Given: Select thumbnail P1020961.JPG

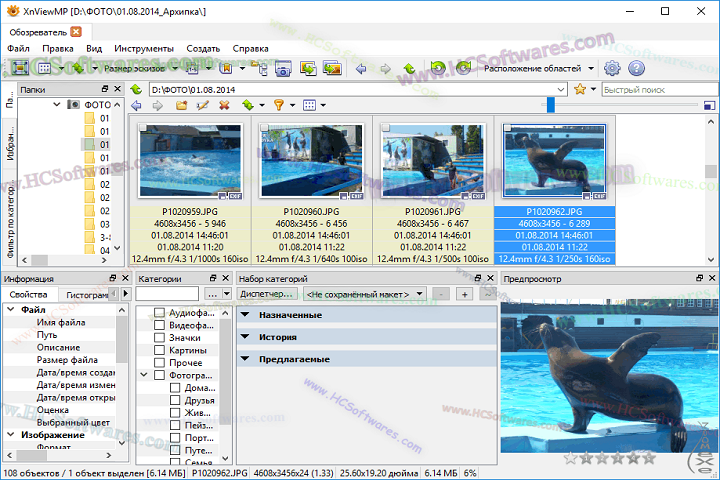Looking at the screenshot, I should tap(433, 161).
